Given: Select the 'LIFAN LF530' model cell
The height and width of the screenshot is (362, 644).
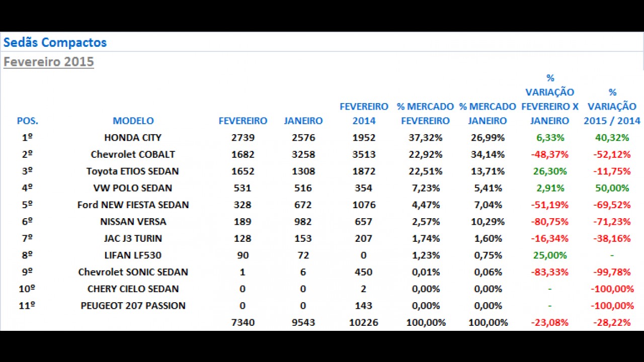Looking at the screenshot, I should pyautogui.click(x=133, y=255).
